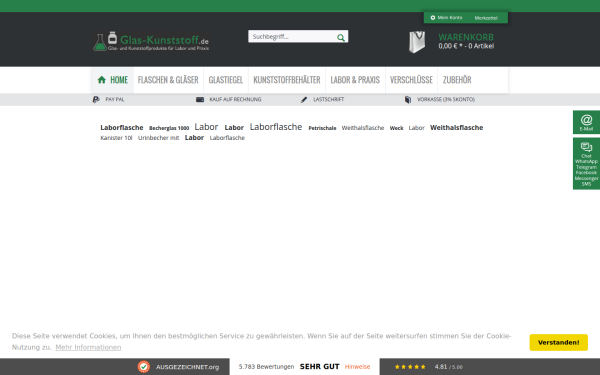Open the E-Mail side contact button
Image resolution: width=600 pixels, height=375 pixels.
point(586,122)
